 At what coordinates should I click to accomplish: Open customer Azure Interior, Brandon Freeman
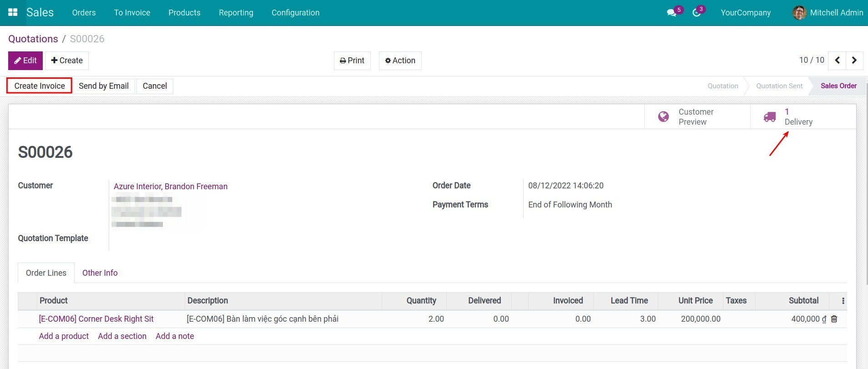coord(171,187)
